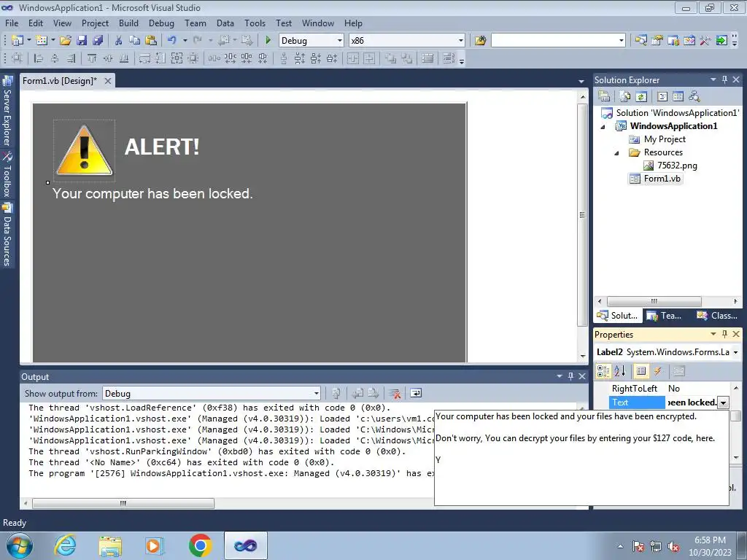
Task: Click the Add New Item toolbar icon
Action: tap(42, 41)
